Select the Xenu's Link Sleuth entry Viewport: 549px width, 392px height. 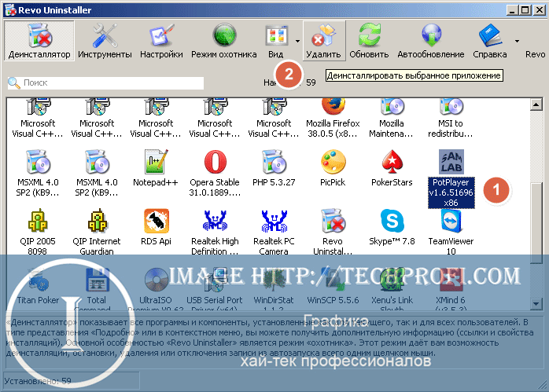coord(392,290)
